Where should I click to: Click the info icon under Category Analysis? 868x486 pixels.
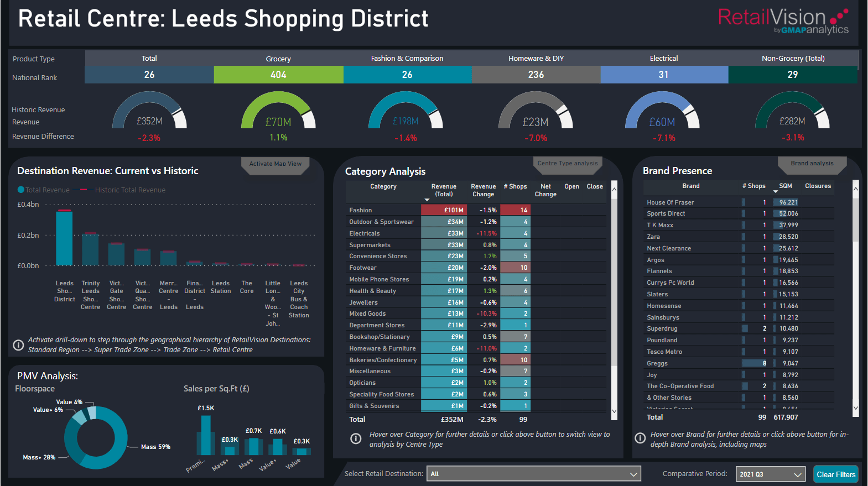point(356,439)
